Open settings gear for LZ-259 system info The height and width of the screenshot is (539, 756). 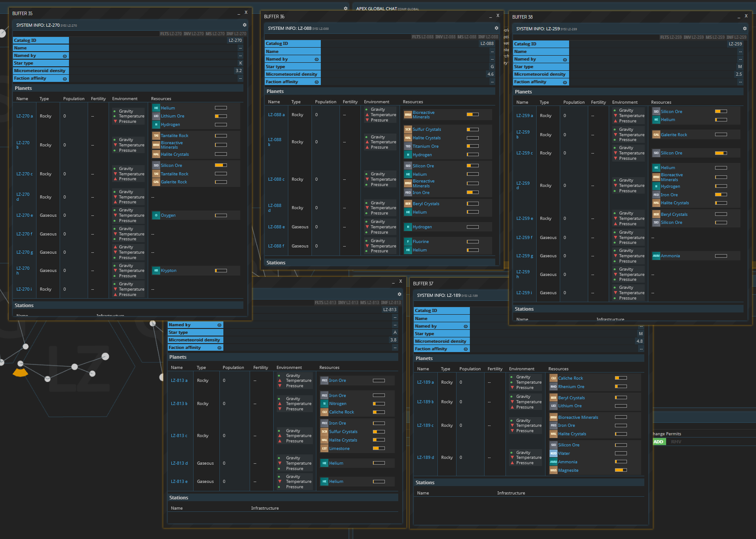tap(744, 28)
